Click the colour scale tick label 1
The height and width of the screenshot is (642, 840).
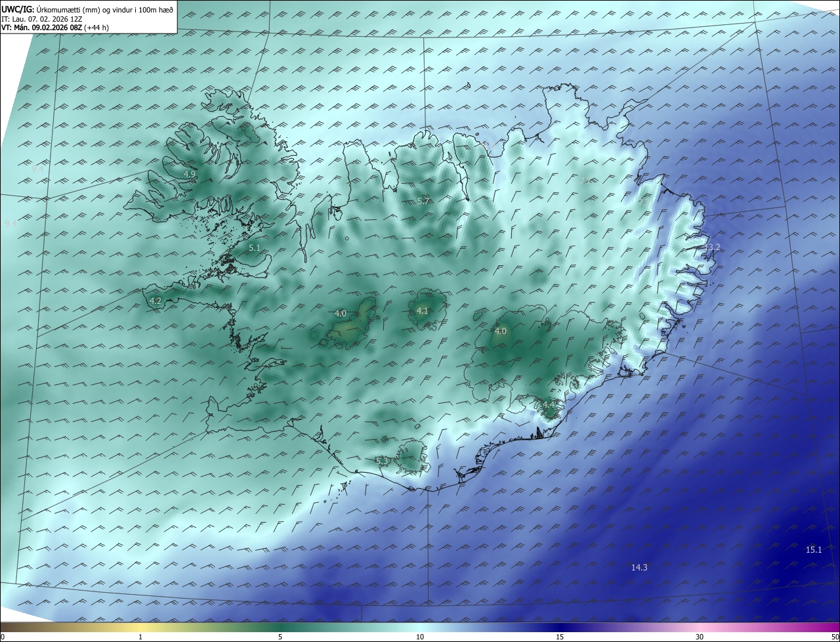(140, 637)
